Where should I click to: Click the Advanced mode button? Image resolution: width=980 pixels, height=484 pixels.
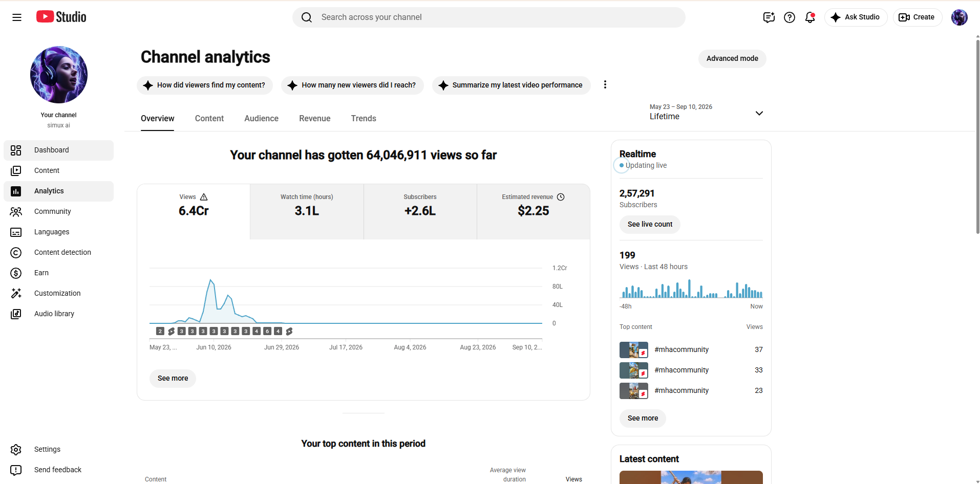[732, 58]
